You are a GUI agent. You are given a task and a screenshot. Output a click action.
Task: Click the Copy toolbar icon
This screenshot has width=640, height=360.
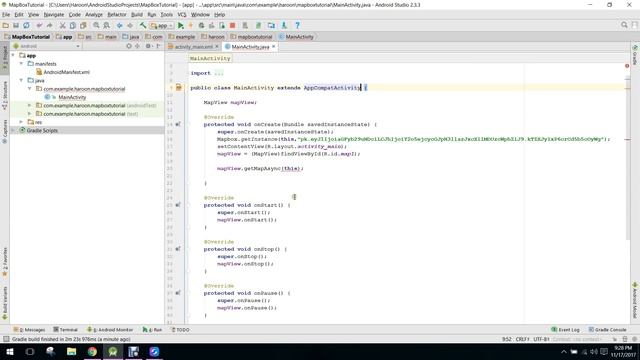[x=73, y=25]
